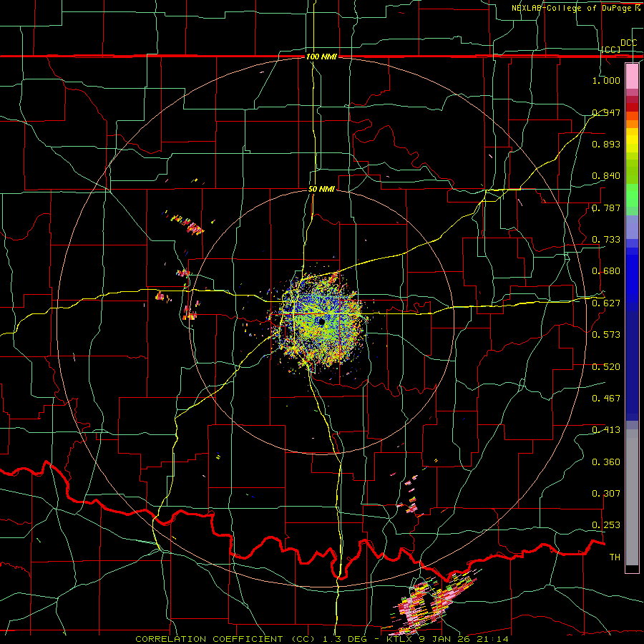The height and width of the screenshot is (644, 644).
Task: Click the 0.520 scale value
Action: click(606, 367)
